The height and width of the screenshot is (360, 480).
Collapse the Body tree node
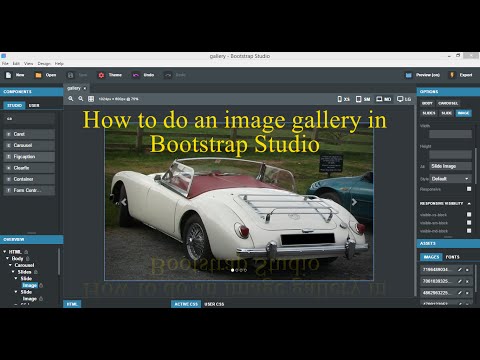point(7,258)
